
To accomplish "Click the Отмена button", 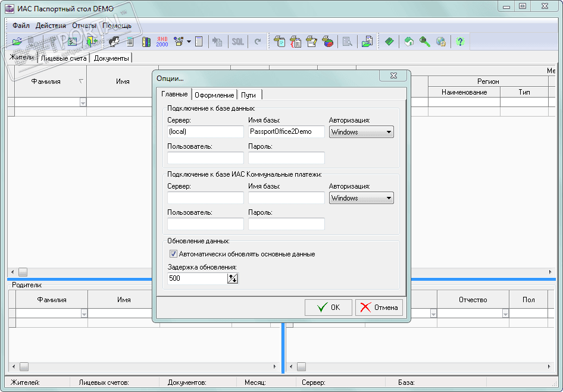I will point(379,308).
